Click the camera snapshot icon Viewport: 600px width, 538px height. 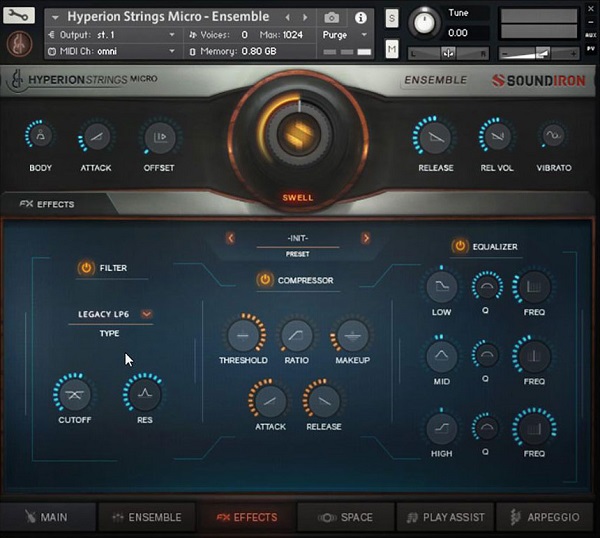click(331, 18)
